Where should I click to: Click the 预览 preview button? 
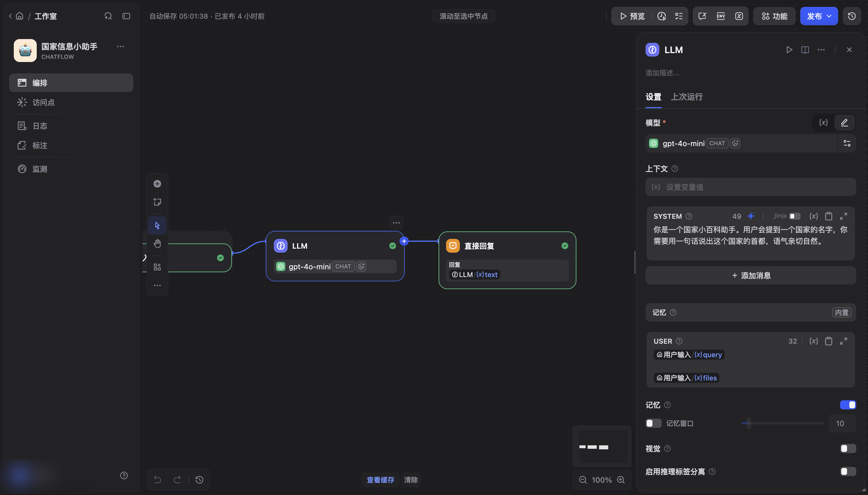click(x=632, y=16)
